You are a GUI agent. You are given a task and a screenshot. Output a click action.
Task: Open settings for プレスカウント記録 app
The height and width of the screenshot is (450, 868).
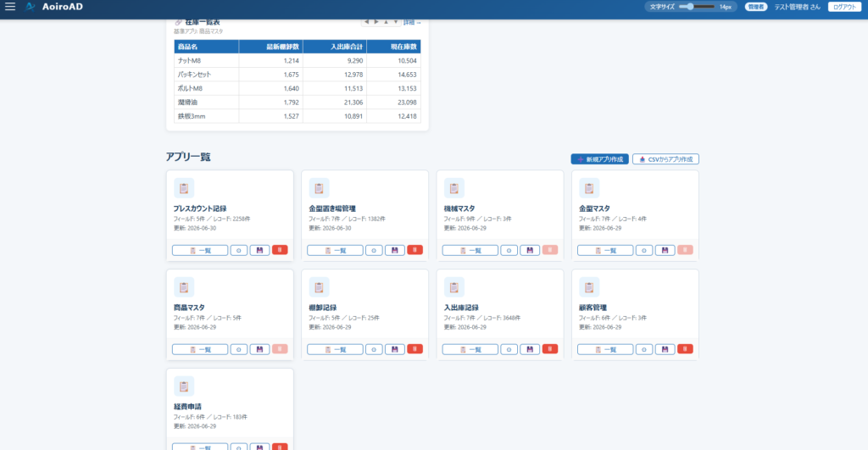238,250
